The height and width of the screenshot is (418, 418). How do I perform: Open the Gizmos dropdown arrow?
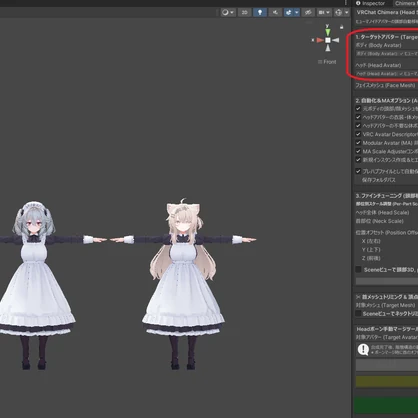pos(347,12)
